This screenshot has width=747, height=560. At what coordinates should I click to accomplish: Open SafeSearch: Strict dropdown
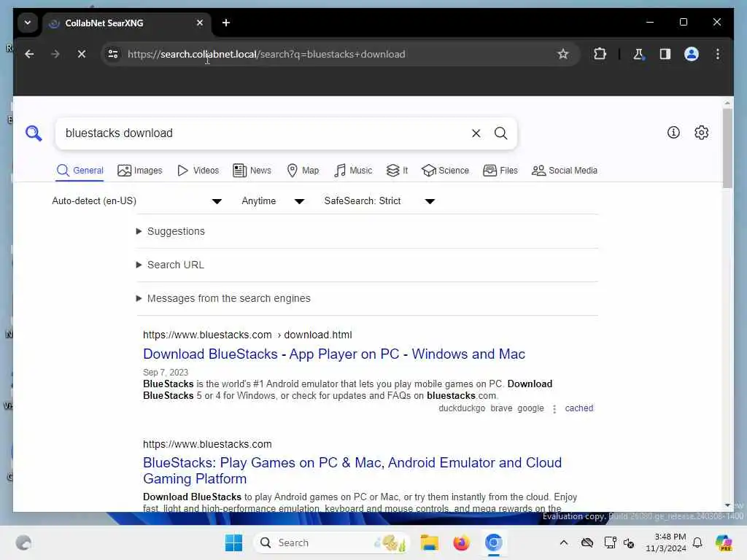tap(379, 201)
